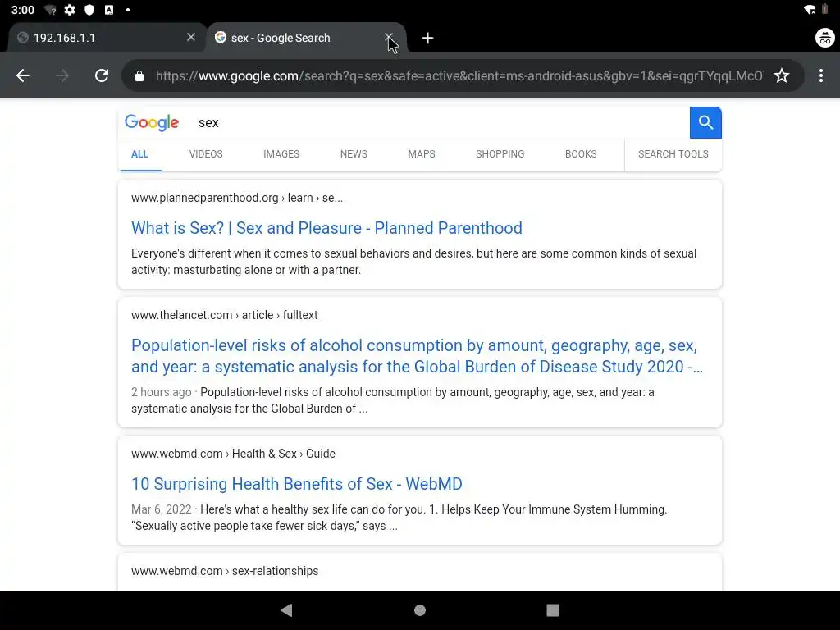Switch to MAPS results
This screenshot has height=630, width=840.
tap(422, 154)
